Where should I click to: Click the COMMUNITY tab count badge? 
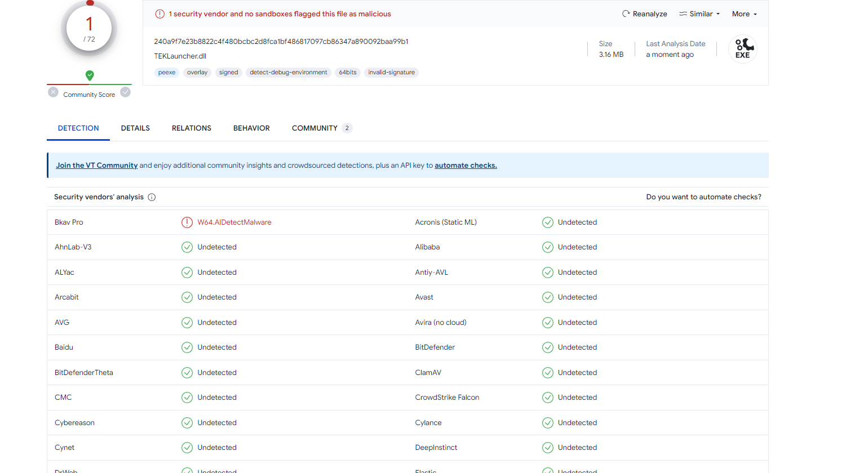point(347,128)
